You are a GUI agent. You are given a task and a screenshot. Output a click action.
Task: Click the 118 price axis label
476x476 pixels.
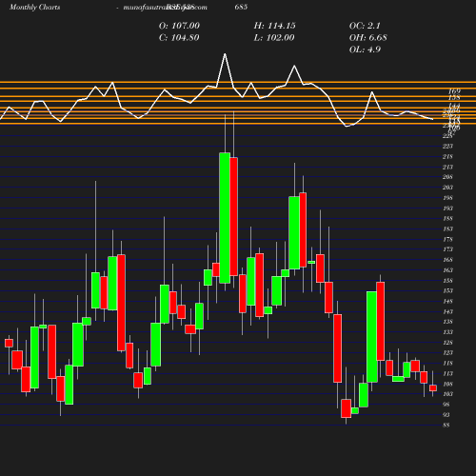point(447,364)
